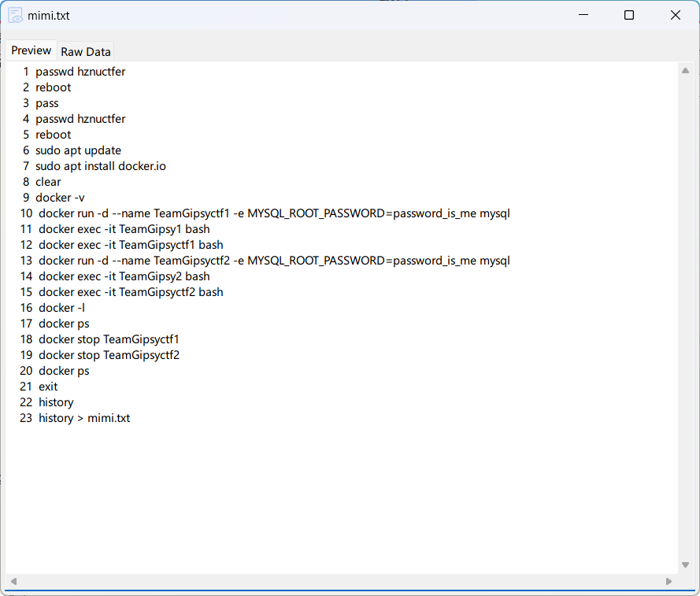This screenshot has height=596, width=700.
Task: Click the right arrow of horizontal scrollbar
Action: [x=669, y=581]
